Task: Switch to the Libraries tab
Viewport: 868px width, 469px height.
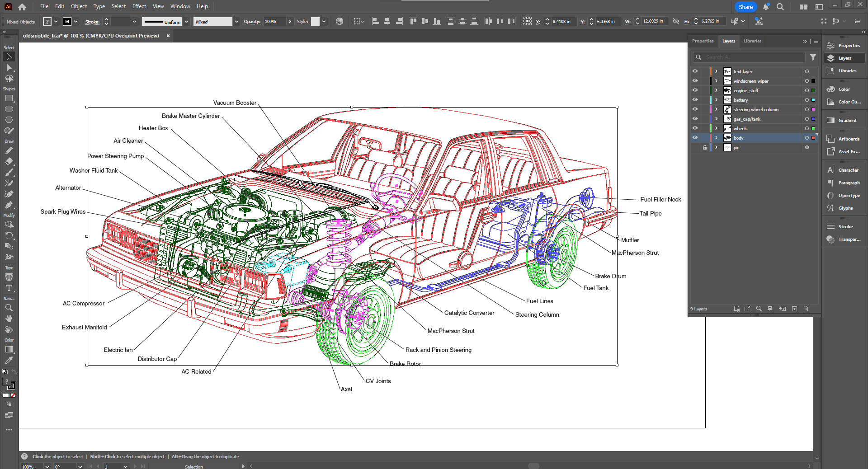Action: point(752,41)
